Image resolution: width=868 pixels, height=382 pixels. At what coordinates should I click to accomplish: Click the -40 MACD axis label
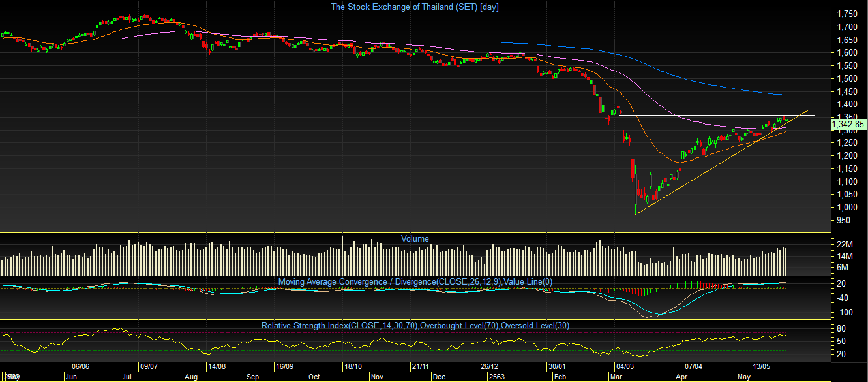point(841,298)
